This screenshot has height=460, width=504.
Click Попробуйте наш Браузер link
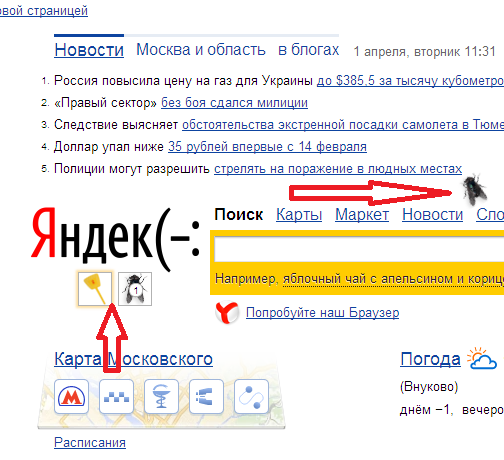point(322,313)
